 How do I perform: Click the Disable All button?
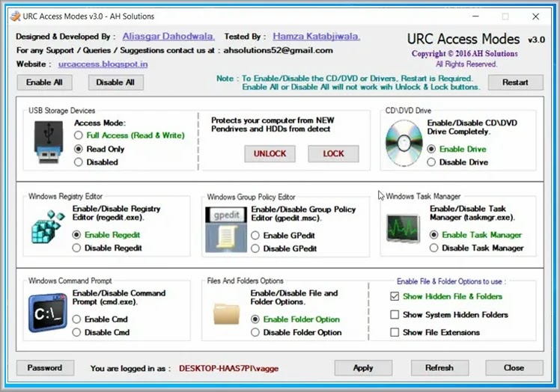pyautogui.click(x=115, y=82)
